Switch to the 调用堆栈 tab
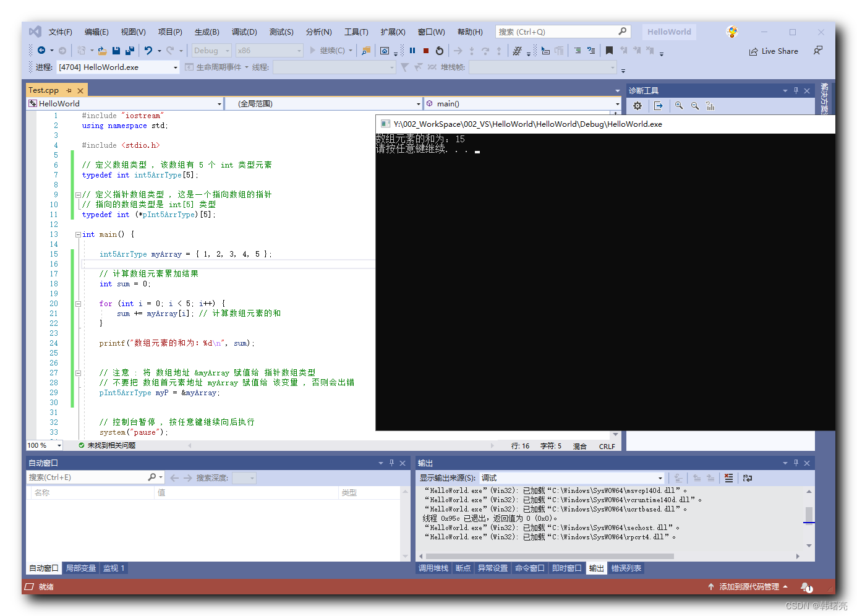The width and height of the screenshot is (857, 616). pyautogui.click(x=433, y=568)
